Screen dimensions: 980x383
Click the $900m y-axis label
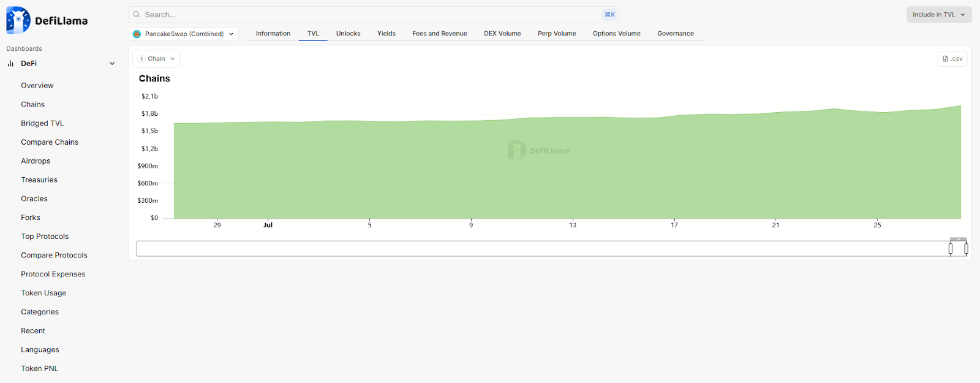(148, 166)
